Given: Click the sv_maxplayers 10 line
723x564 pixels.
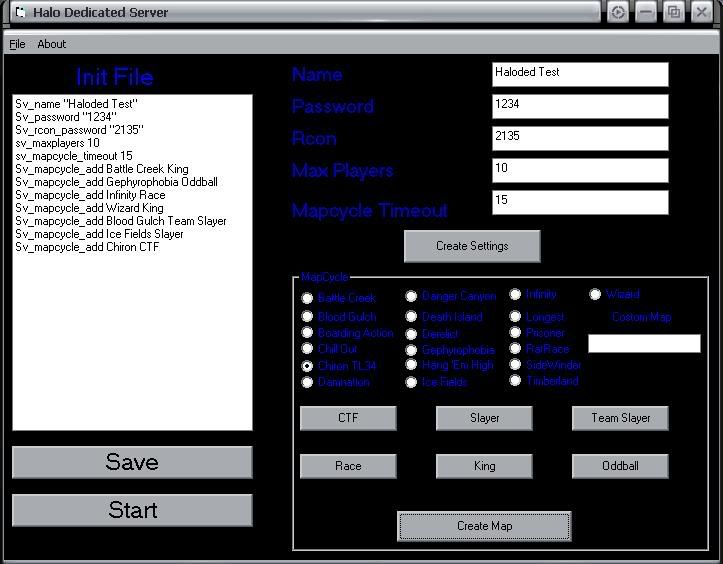Looking at the screenshot, I should 58,143.
